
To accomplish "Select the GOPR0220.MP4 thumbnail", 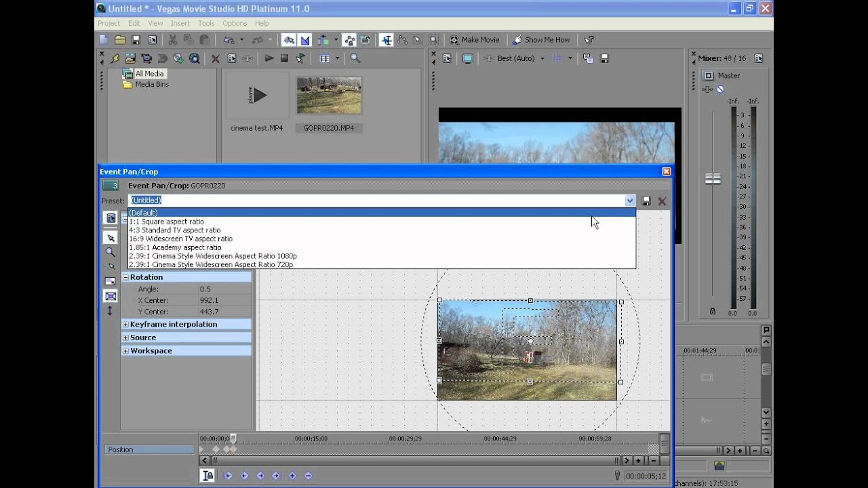I will [x=329, y=95].
